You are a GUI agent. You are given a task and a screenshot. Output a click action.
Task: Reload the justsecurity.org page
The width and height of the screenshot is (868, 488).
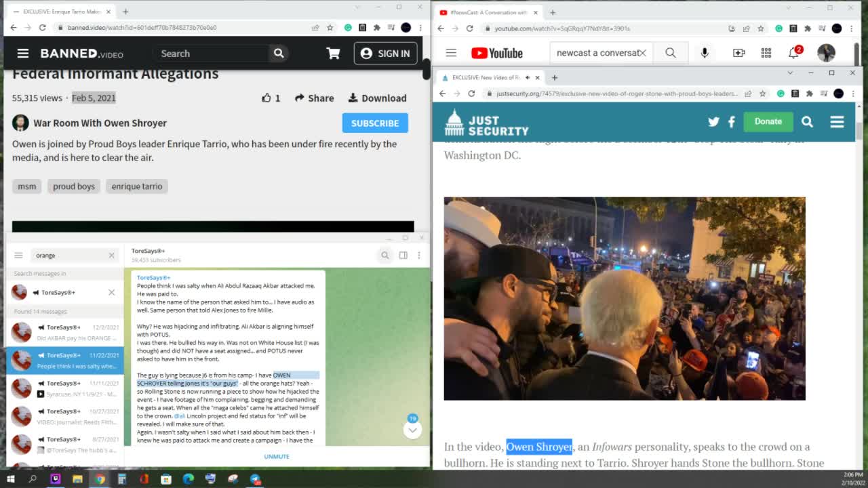[471, 94]
